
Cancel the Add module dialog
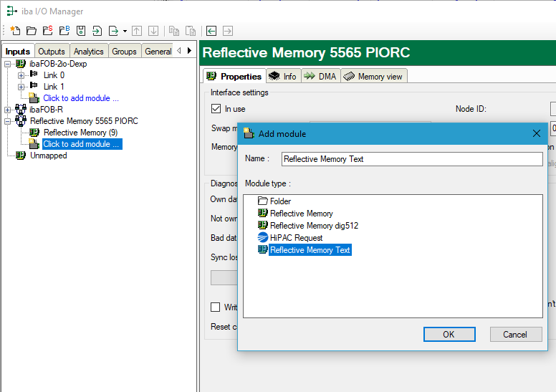(514, 335)
